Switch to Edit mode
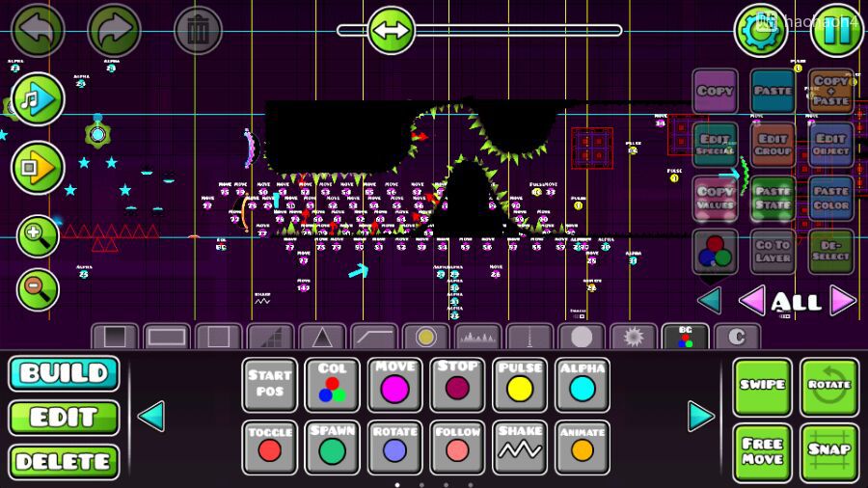Viewport: 868px width, 488px height. [x=64, y=418]
